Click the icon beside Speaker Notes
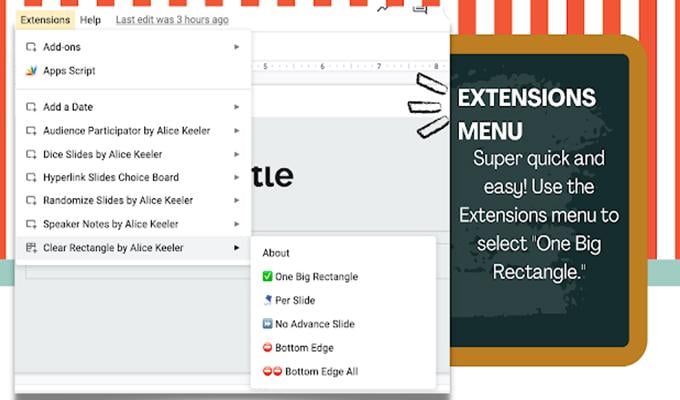 point(31,224)
